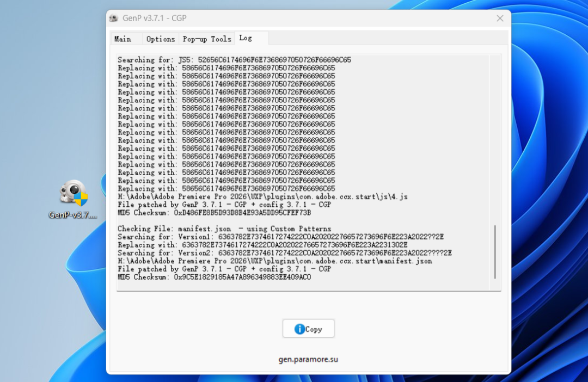Click the 'Searching for: Version2' log line
The width and height of the screenshot is (588, 382).
[284, 253]
